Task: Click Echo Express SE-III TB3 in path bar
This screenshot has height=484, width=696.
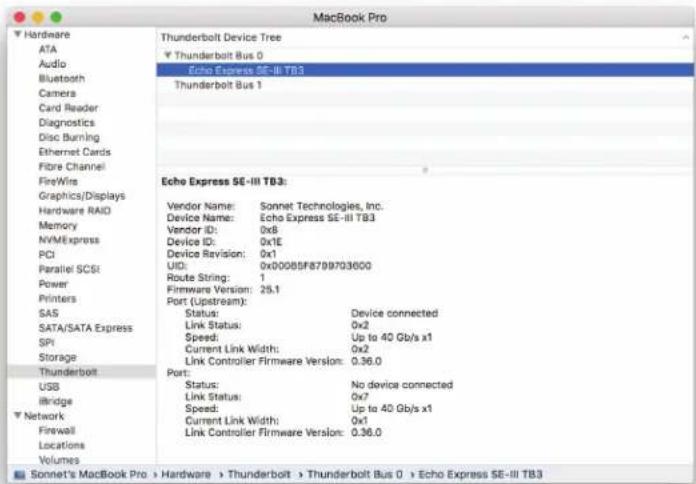Action: (x=480, y=474)
